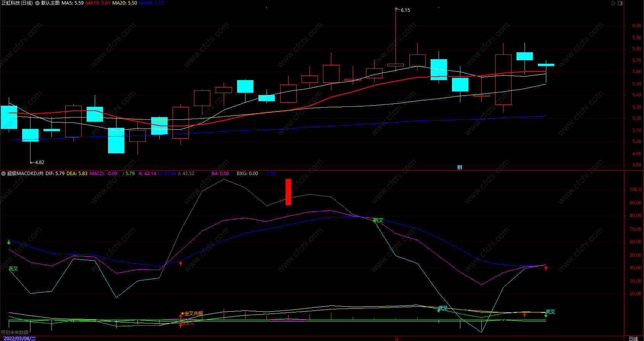Click the 6.15 high price label
This screenshot has width=644, height=341.
(x=405, y=10)
